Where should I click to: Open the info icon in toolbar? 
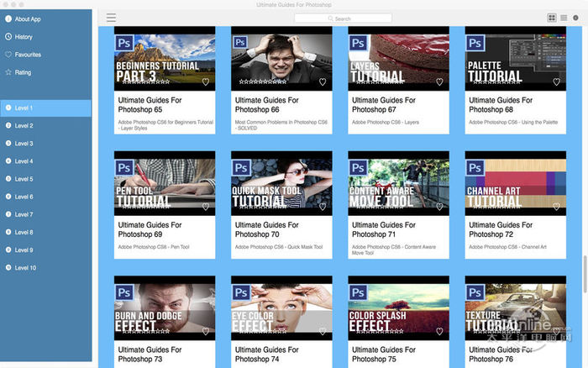click(575, 18)
